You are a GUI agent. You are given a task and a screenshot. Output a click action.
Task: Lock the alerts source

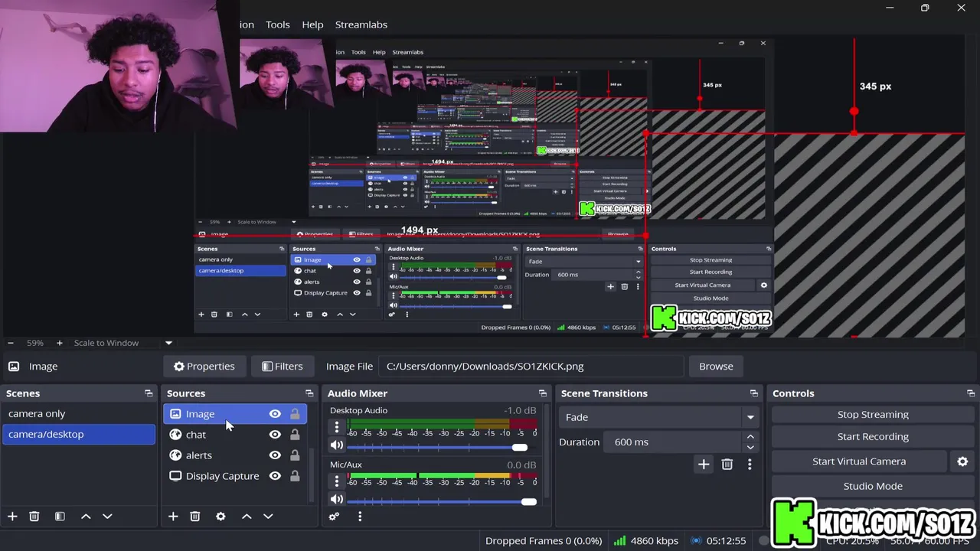295,455
